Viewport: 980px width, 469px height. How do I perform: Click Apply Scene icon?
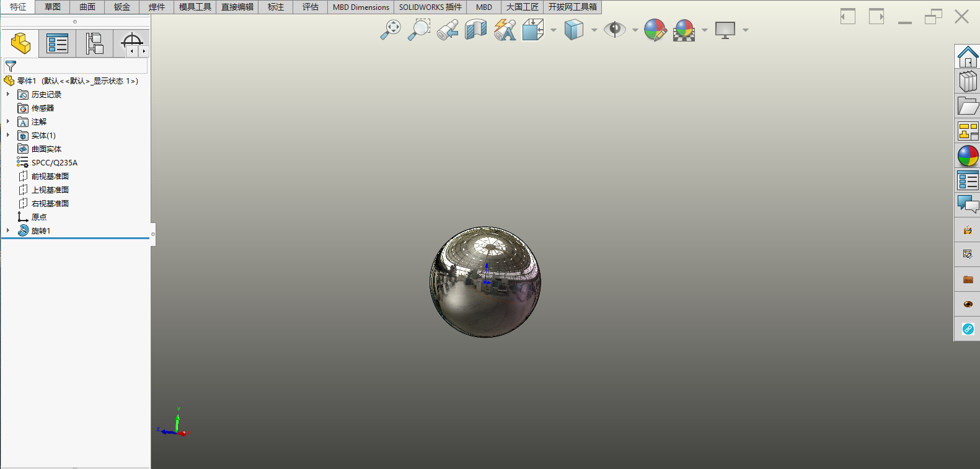pyautogui.click(x=684, y=29)
